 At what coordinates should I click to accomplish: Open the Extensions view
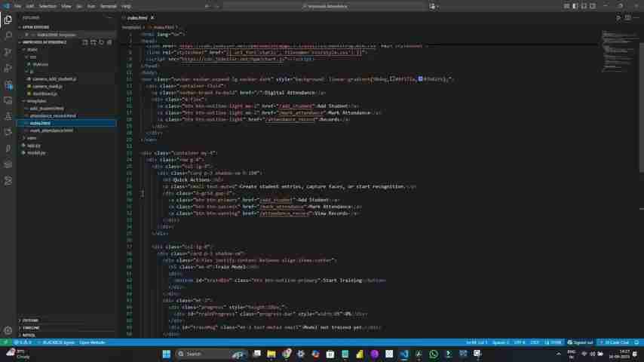[x=8, y=85]
